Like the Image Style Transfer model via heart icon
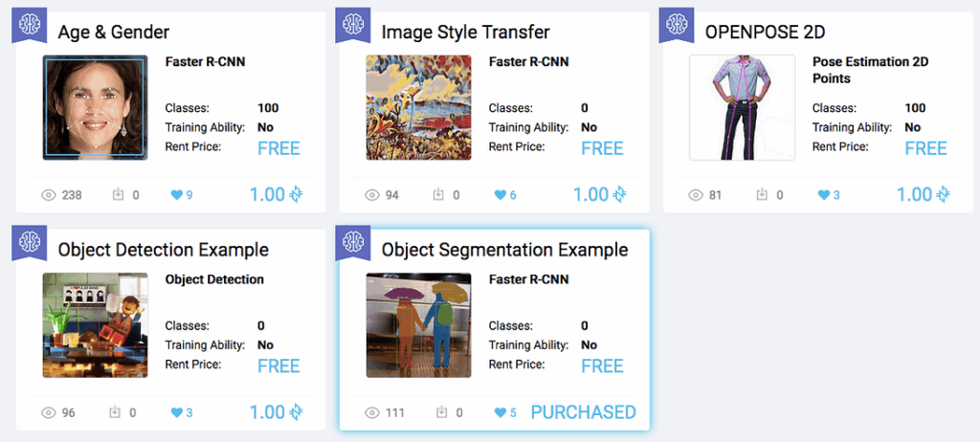The image size is (980, 442). (500, 195)
